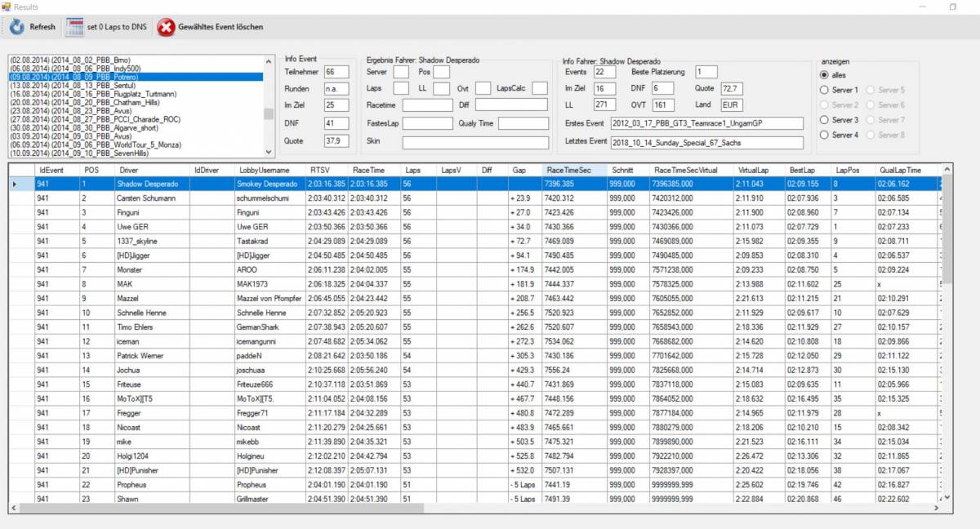Screen dimensions: 980x529
Task: Focus the Erstes Event text field
Action: pos(706,123)
